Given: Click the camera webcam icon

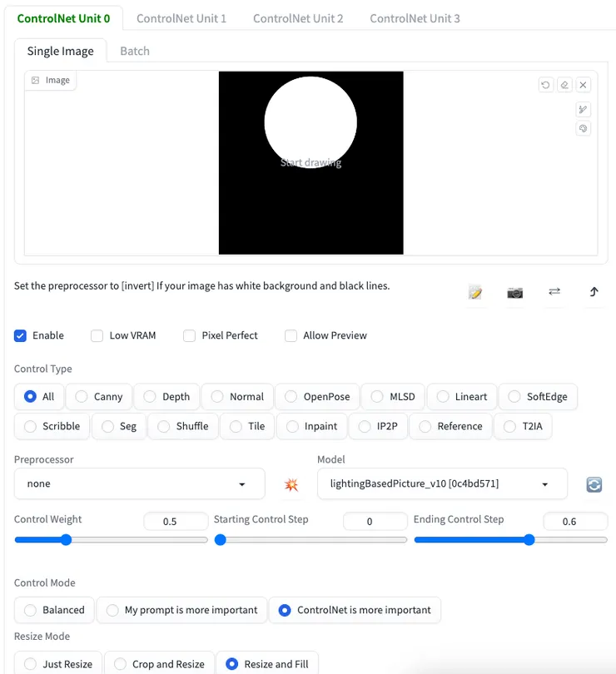Looking at the screenshot, I should click(515, 292).
